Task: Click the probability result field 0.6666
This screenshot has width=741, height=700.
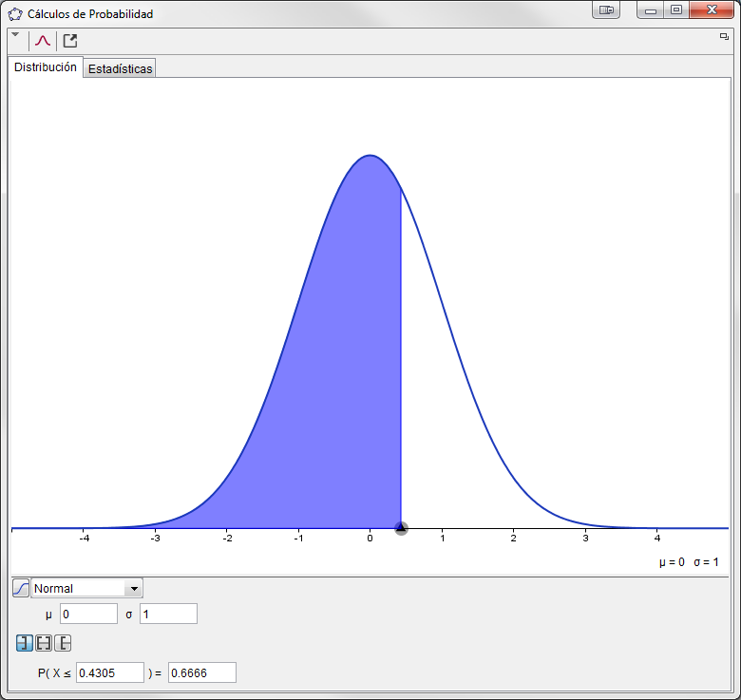Action: click(201, 672)
